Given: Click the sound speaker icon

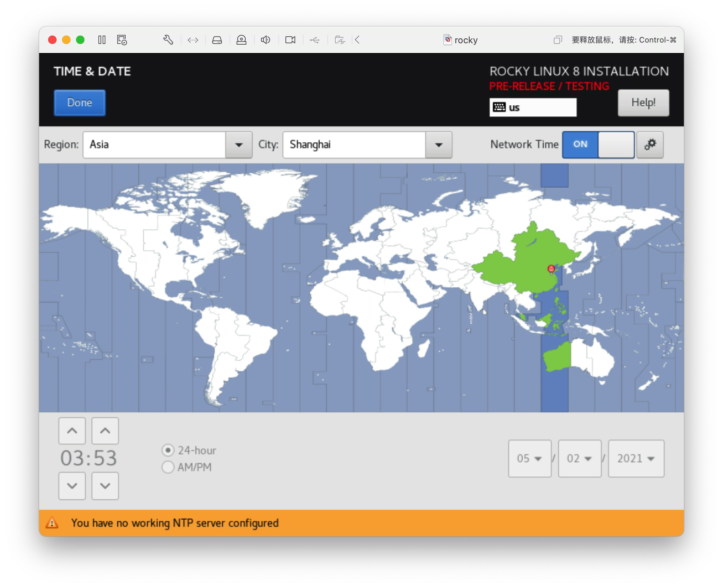Looking at the screenshot, I should click(x=266, y=40).
